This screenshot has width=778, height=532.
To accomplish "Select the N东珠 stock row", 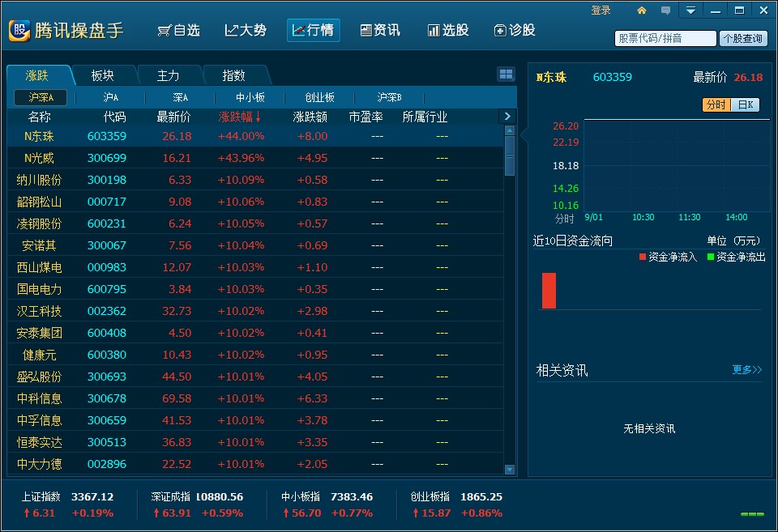I will pyautogui.click(x=255, y=136).
